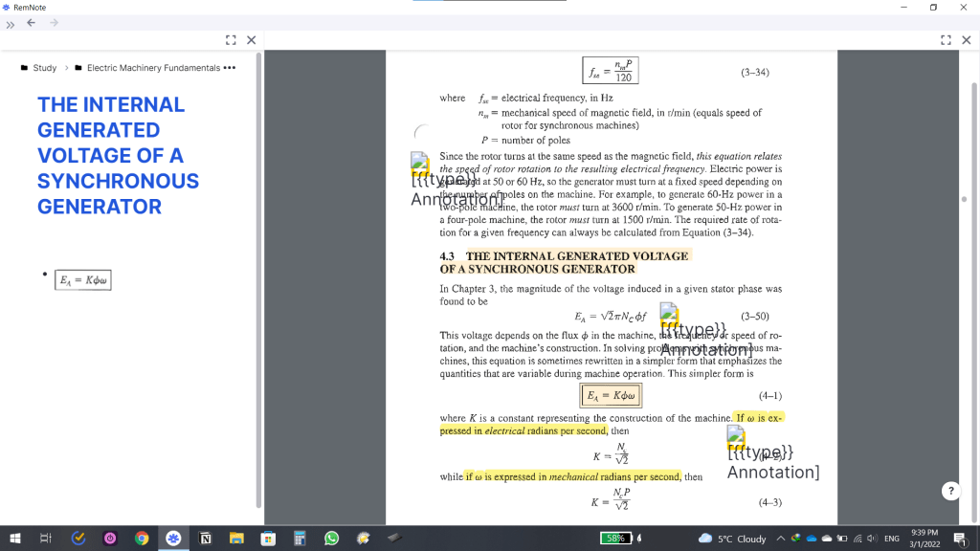Collapse the bullet containing EA = Kφω

point(44,274)
